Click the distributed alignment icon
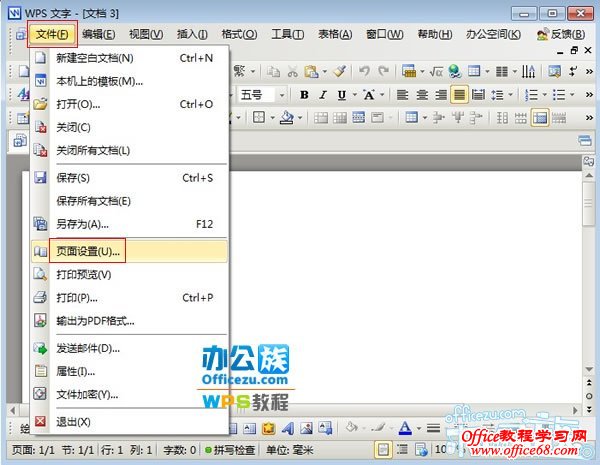This screenshot has height=465, width=600. [x=478, y=95]
